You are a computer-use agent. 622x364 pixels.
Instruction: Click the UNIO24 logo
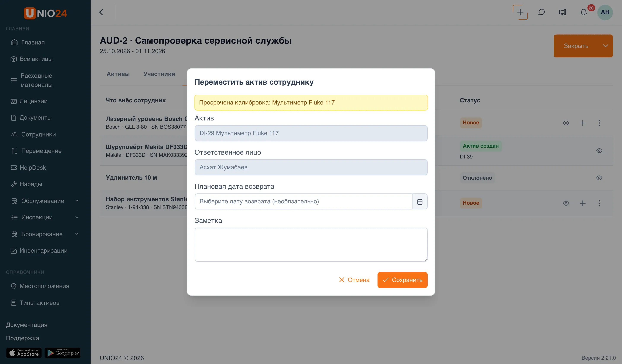(45, 13)
